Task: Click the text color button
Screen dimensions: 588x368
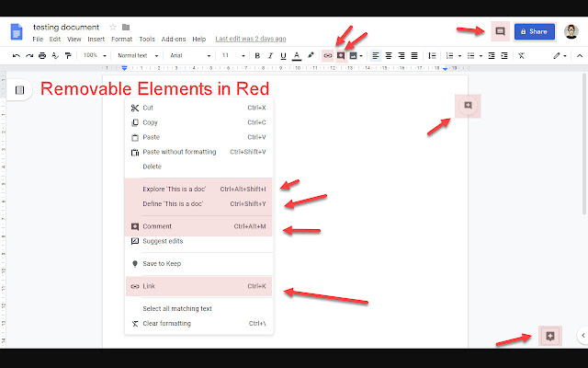Action: pos(297,55)
